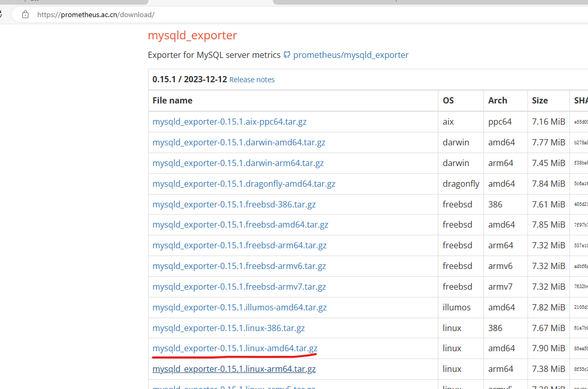Click the 7.90 MiB size cell

coord(548,348)
